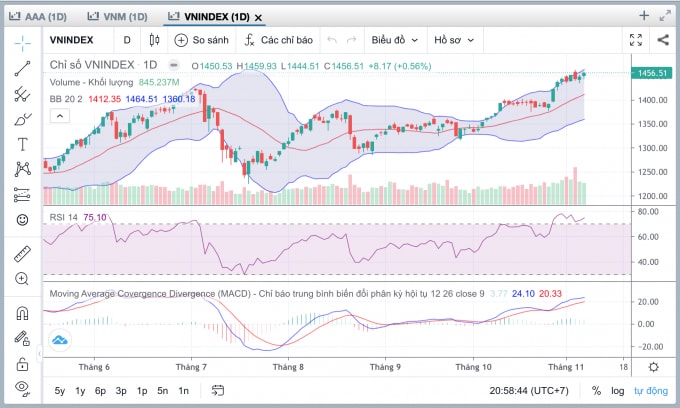Screen dimensions: 680x408
Task: Expand the Biểu đồ dropdown
Action: tap(395, 40)
